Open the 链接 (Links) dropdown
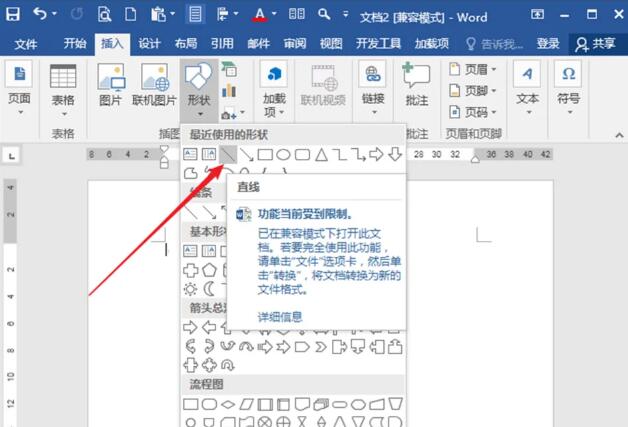Viewport: 628px width, 427px height. coord(373,88)
